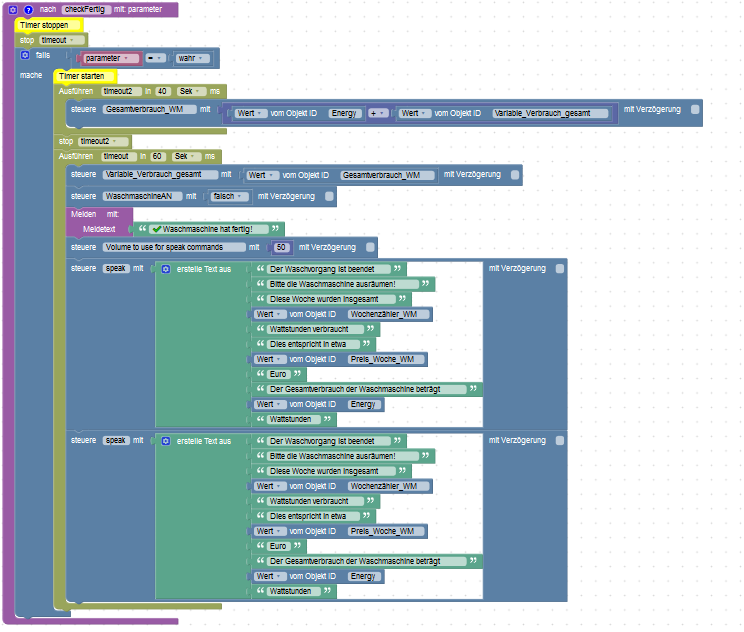Select Wochenzähler_WM object ID in lower speak block
The width and height of the screenshot is (744, 632).
pyautogui.click(x=389, y=486)
